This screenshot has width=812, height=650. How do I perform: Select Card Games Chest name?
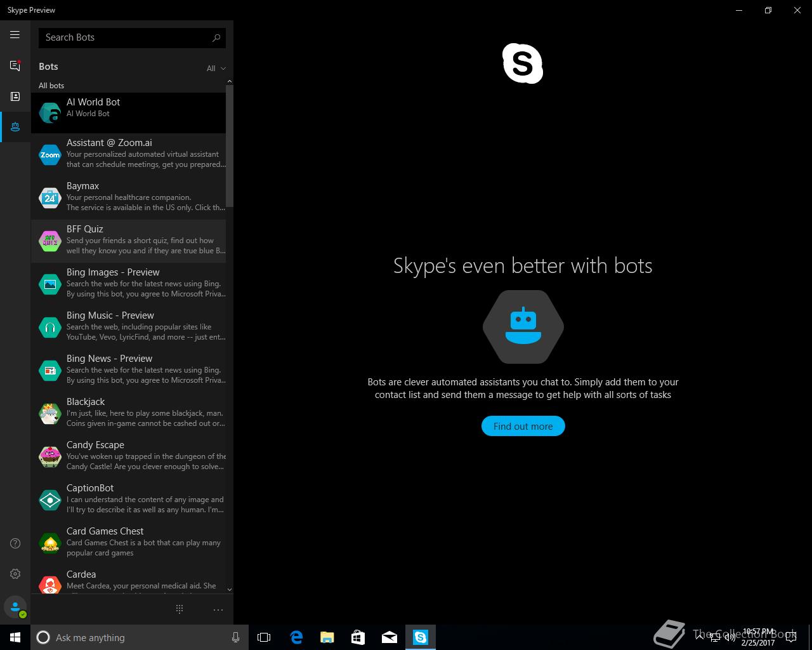pyautogui.click(x=105, y=531)
